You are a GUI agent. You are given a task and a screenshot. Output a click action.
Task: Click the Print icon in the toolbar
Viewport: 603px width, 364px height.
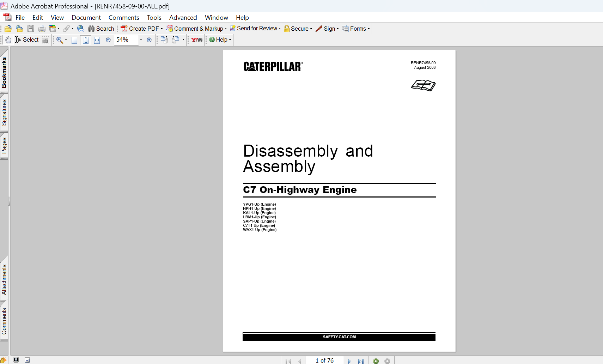pyautogui.click(x=42, y=29)
